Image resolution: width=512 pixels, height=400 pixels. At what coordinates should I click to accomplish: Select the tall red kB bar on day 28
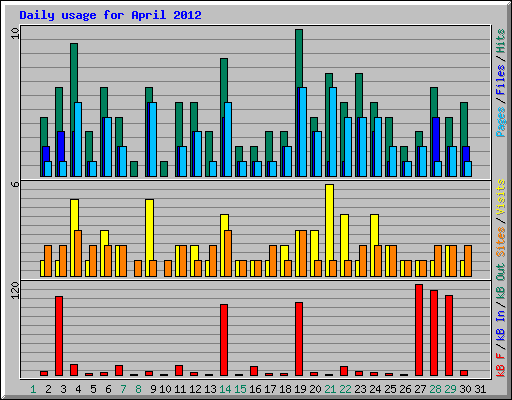434,333
